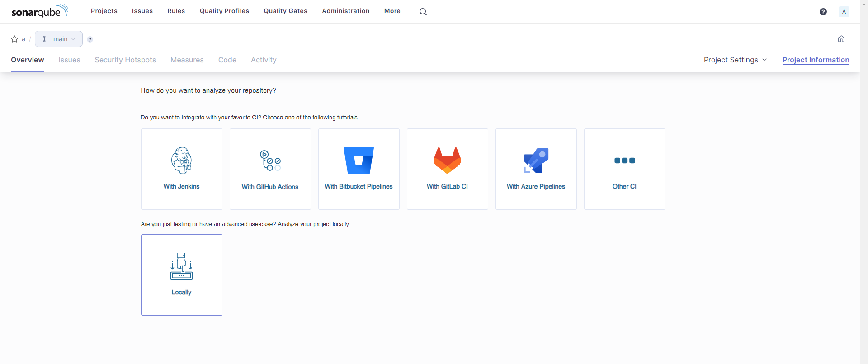The width and height of the screenshot is (868, 364).
Task: Open Quality Profiles
Action: 225,11
